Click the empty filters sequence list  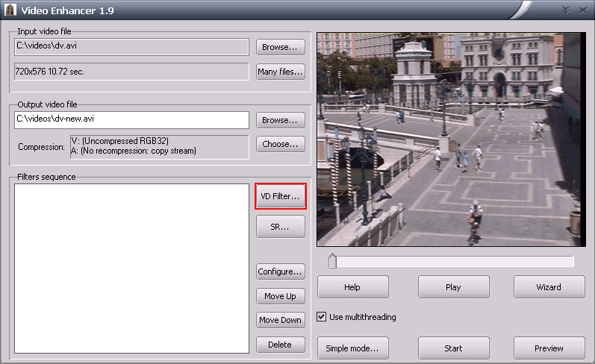point(131,269)
